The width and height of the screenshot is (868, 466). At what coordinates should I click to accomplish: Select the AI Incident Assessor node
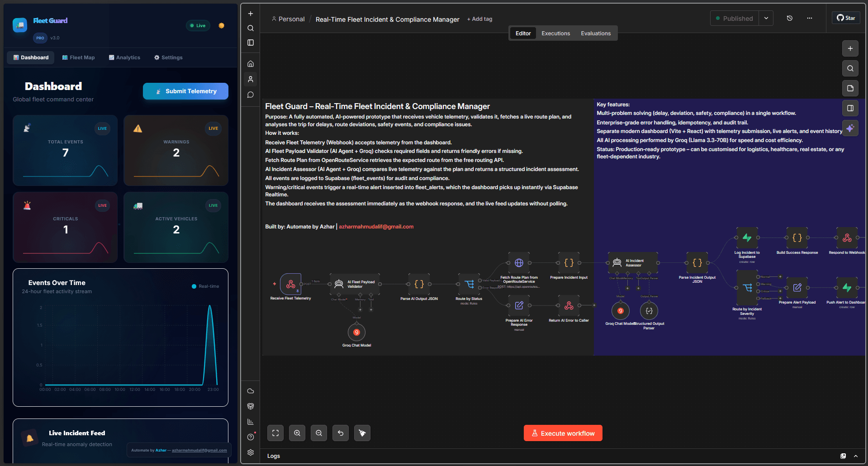pos(633,263)
